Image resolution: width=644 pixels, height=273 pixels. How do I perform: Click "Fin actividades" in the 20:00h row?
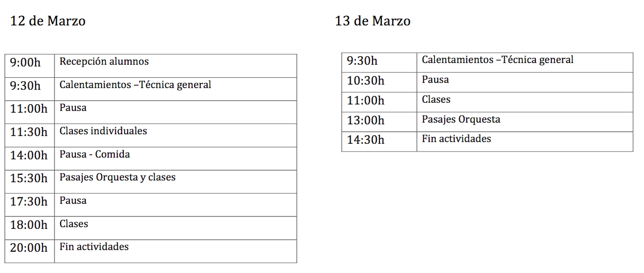click(94, 247)
